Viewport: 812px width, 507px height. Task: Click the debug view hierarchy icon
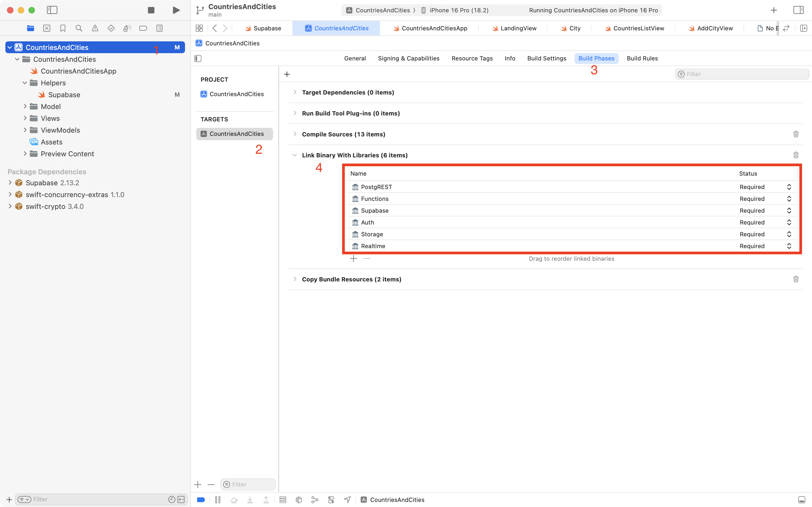[299, 500]
